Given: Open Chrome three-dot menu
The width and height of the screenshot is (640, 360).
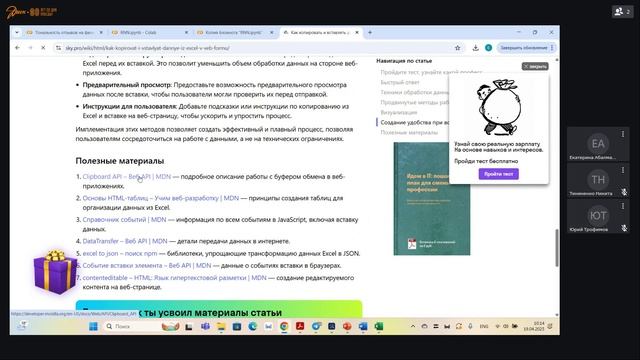Looking at the screenshot, I should (x=552, y=48).
